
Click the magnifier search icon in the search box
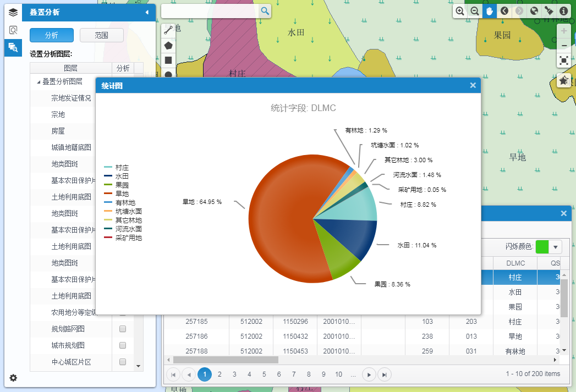click(265, 11)
